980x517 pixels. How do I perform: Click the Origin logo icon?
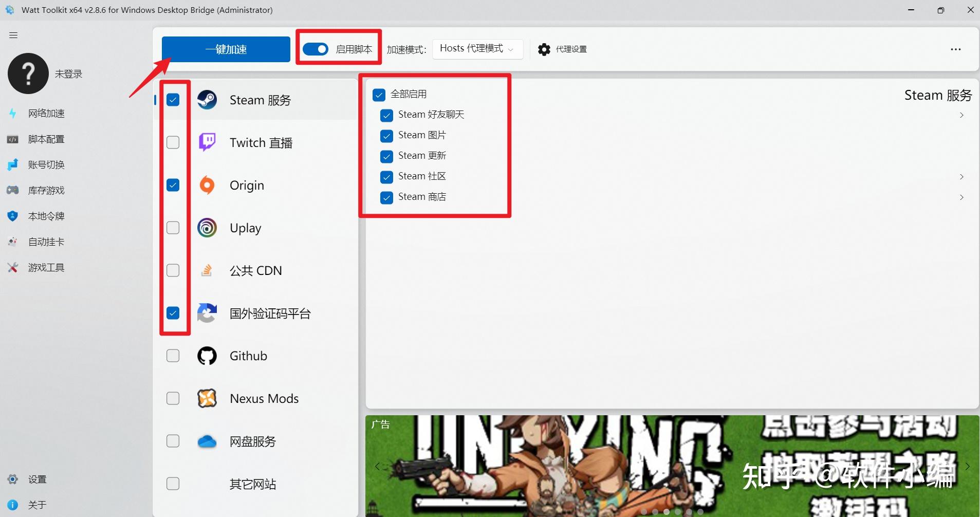(207, 185)
